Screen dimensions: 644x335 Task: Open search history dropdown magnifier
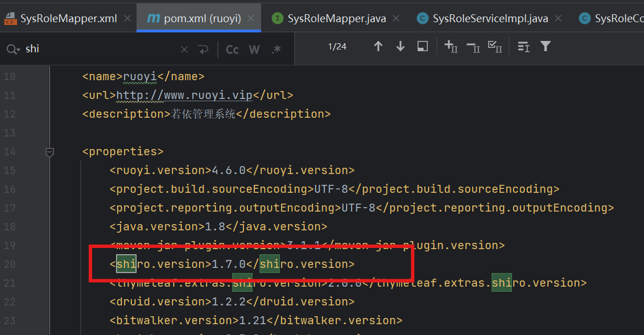click(13, 49)
